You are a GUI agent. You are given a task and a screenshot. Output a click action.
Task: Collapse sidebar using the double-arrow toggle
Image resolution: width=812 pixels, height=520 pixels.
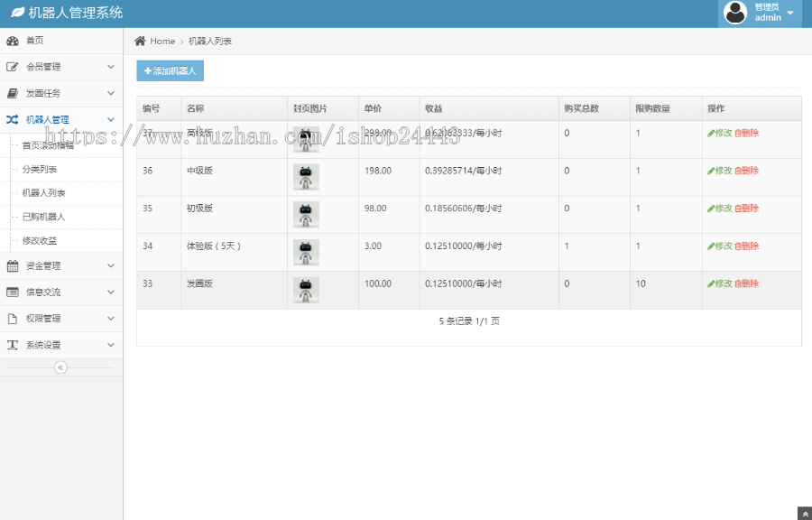coord(60,367)
